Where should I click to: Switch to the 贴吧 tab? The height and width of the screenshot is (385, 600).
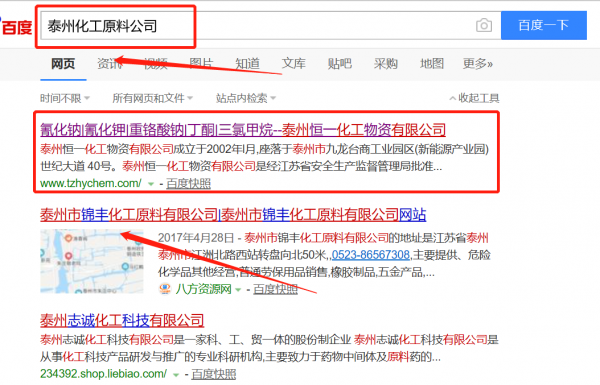tap(339, 64)
